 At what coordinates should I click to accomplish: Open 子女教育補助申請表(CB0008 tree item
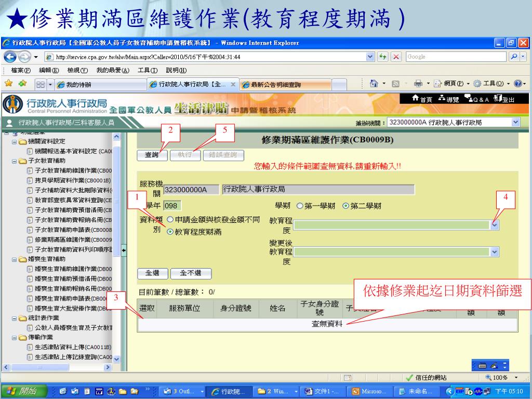(73, 230)
